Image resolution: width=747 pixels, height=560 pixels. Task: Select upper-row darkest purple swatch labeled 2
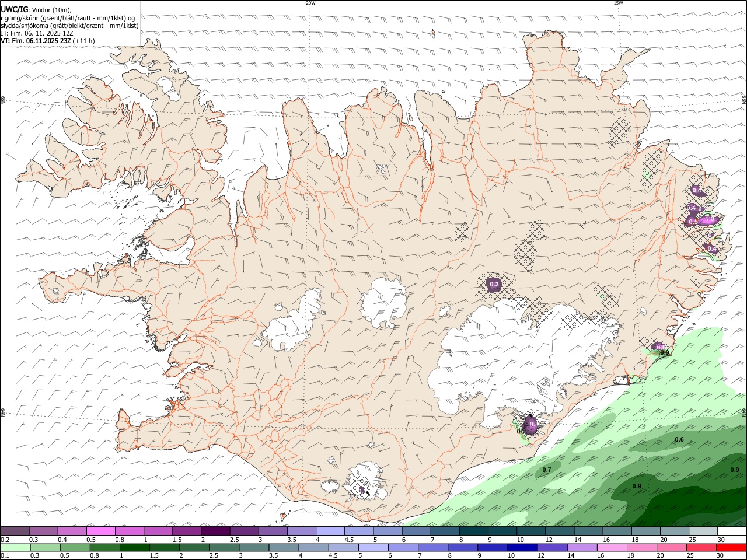(x=215, y=531)
